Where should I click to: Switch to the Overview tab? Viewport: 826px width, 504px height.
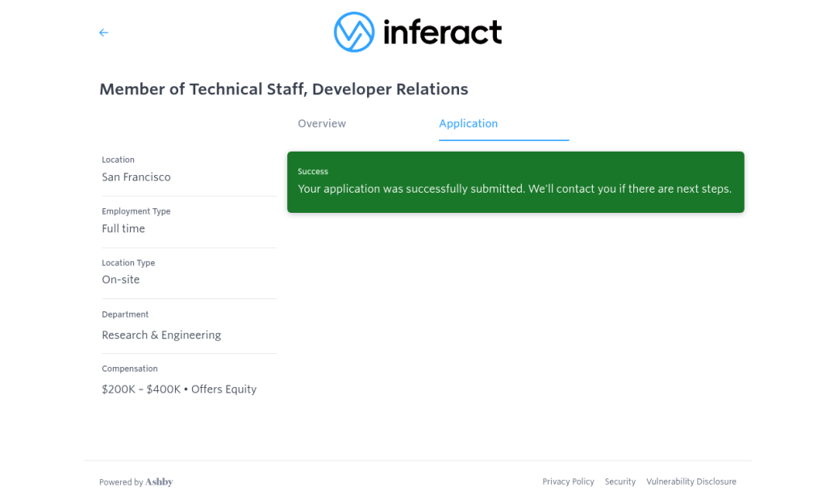point(322,123)
